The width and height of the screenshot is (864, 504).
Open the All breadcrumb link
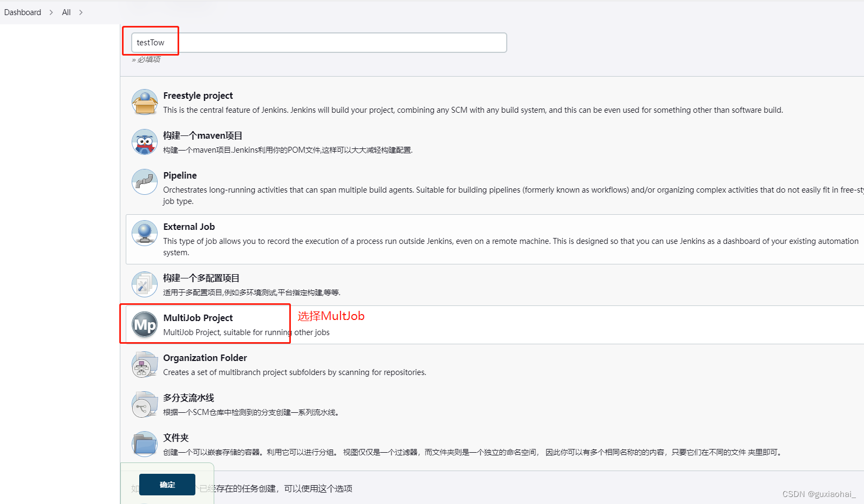66,12
